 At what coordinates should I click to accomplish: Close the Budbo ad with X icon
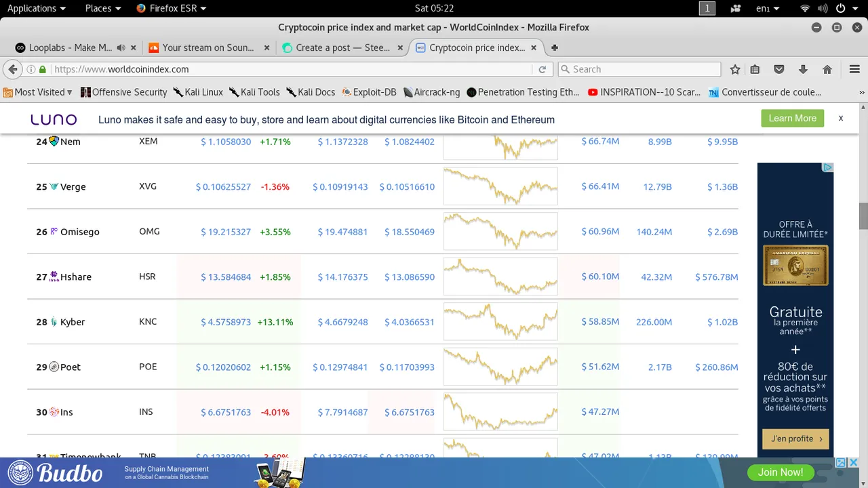coord(854,463)
